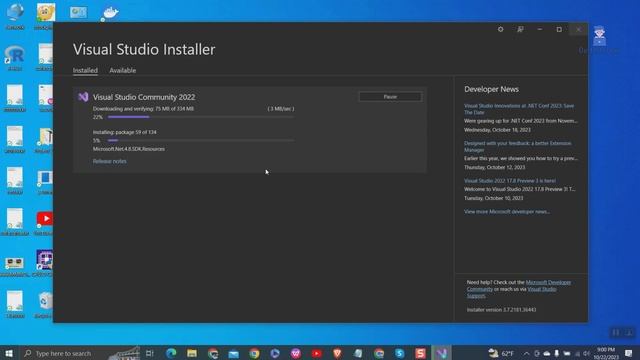Switch to the Installed tab
Image resolution: width=640 pixels, height=360 pixels.
[x=85, y=70]
